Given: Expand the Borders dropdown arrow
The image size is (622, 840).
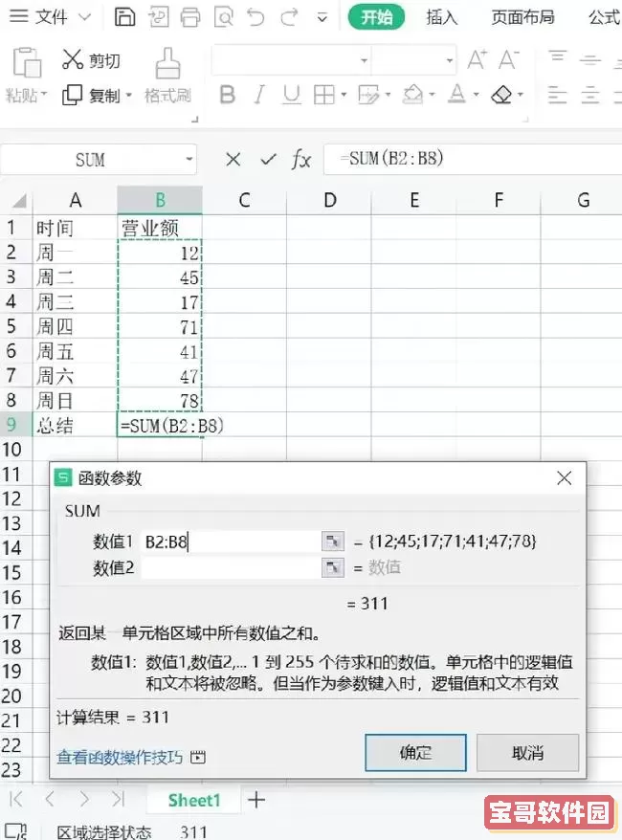Looking at the screenshot, I should tap(344, 95).
